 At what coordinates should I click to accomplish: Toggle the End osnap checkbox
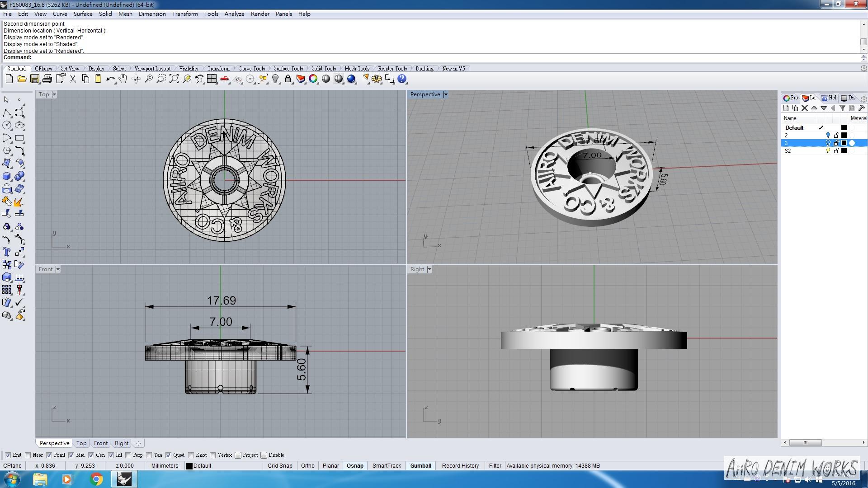[x=8, y=455]
